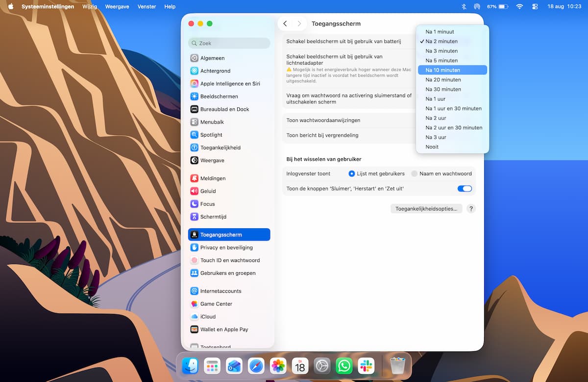
Task: Open Apple Intelligence en Siri settings
Action: click(x=229, y=84)
